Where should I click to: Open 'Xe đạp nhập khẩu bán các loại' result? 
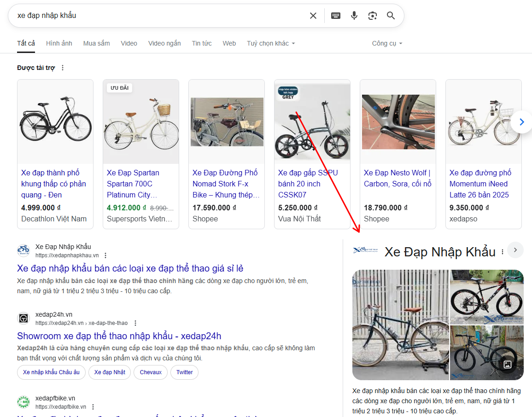pos(130,268)
